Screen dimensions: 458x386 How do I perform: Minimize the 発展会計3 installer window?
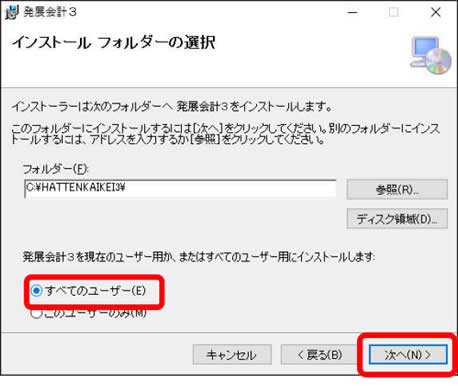tap(353, 13)
